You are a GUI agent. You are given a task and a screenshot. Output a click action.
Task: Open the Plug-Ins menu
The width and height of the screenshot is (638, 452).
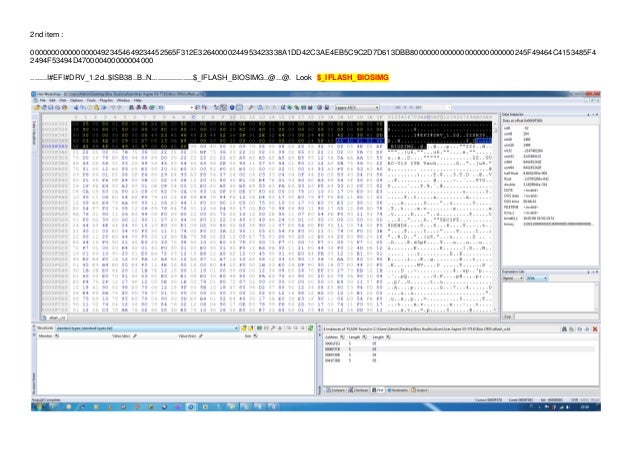pyautogui.click(x=106, y=100)
